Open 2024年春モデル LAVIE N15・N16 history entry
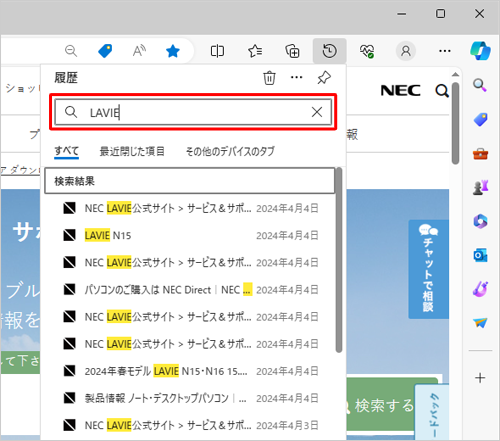500x441 pixels. tap(191, 371)
